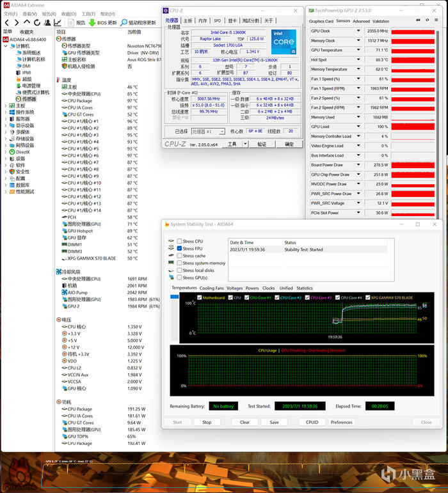The width and height of the screenshot is (448, 493).
Task: Open 工具(T) menu in AIDA64
Action: [88, 14]
